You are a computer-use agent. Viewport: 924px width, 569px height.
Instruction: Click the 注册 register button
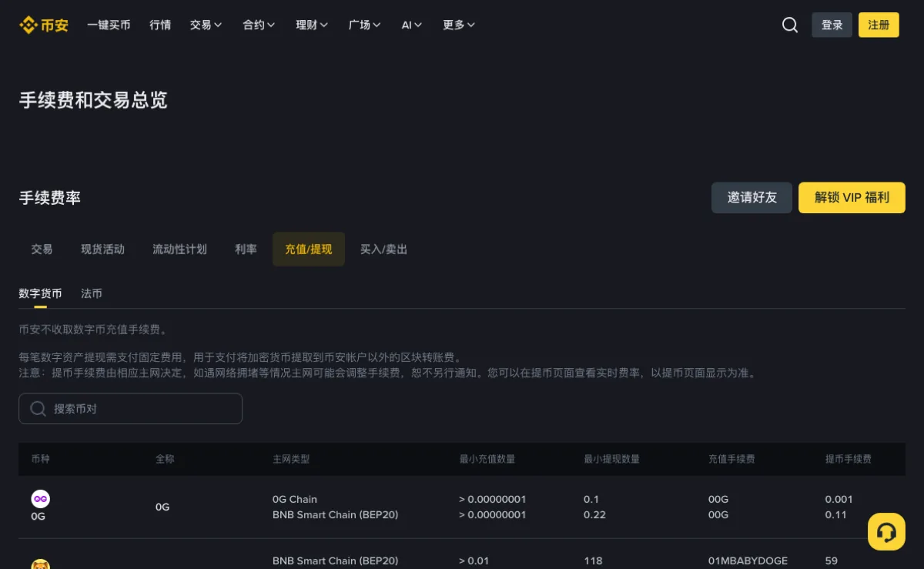879,25
